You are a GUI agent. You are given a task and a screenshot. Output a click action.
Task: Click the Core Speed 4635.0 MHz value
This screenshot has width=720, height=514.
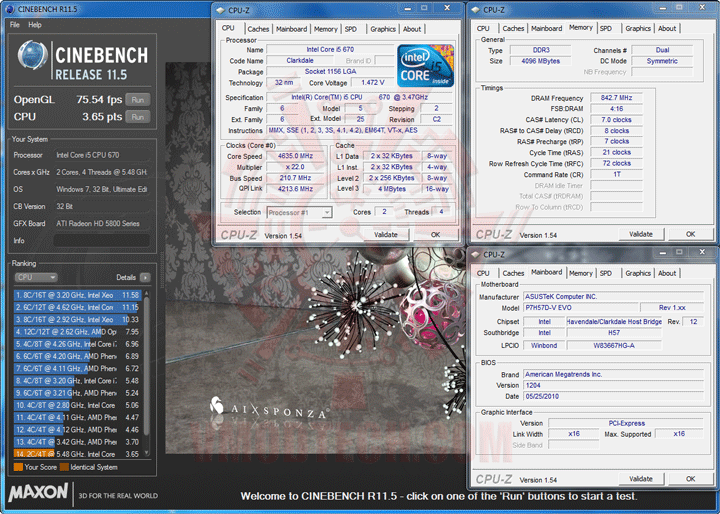click(295, 156)
